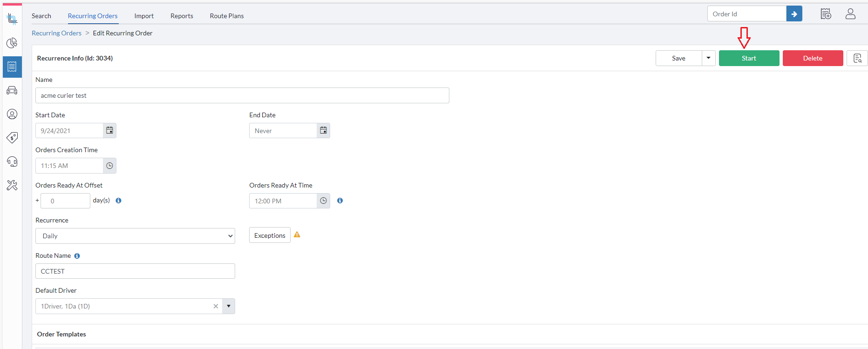Expand the Save button dropdown arrow
Screen dimensions: 868x349
(708, 58)
